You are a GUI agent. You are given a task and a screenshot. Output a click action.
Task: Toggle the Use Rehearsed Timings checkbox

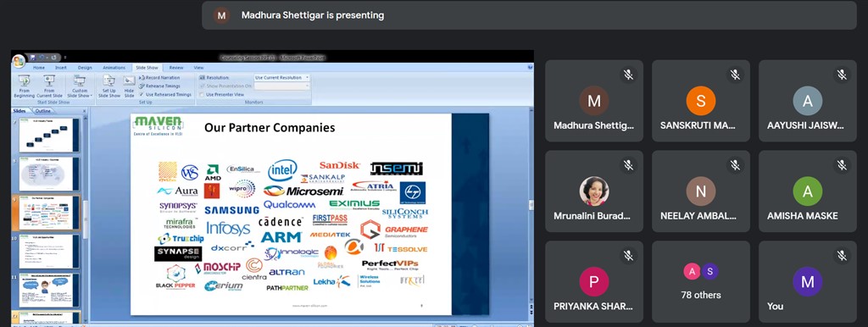142,95
